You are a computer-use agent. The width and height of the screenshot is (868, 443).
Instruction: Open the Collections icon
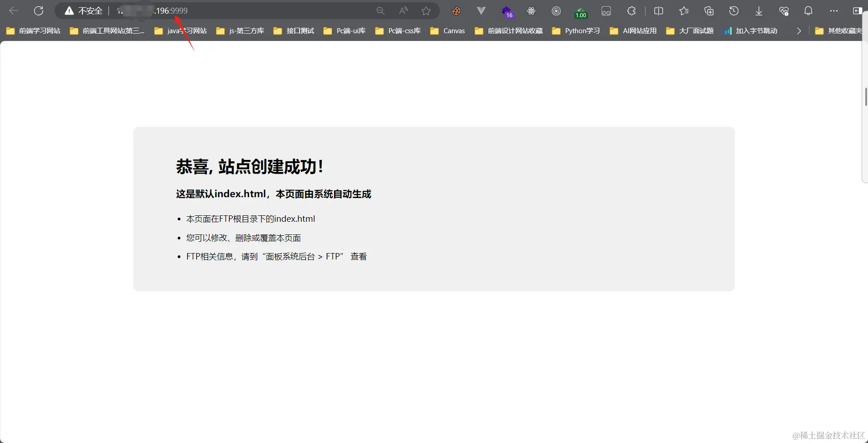click(709, 11)
